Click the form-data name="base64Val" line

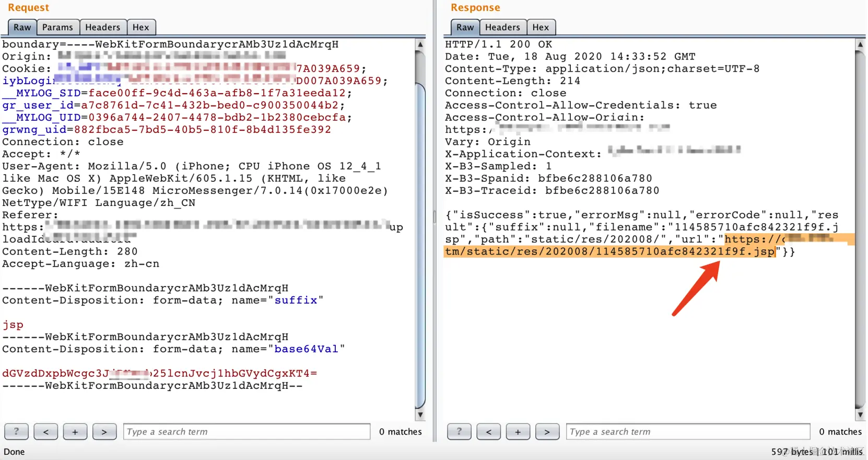[x=173, y=349]
